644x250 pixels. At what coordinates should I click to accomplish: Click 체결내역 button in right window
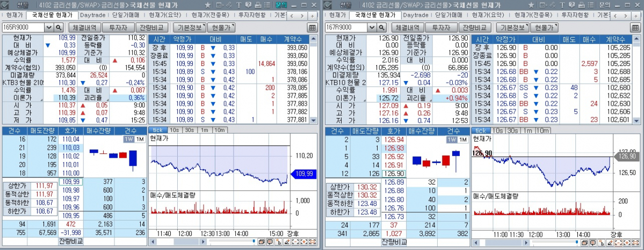click(x=408, y=27)
